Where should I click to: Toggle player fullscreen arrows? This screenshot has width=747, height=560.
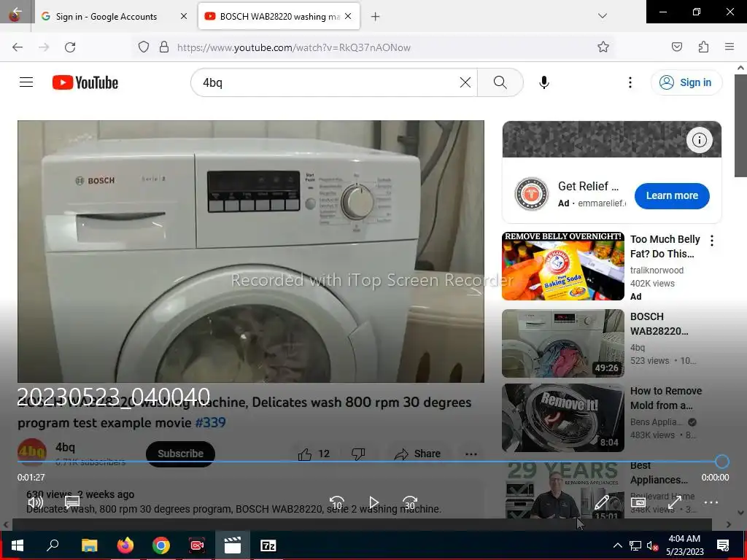pyautogui.click(x=674, y=502)
